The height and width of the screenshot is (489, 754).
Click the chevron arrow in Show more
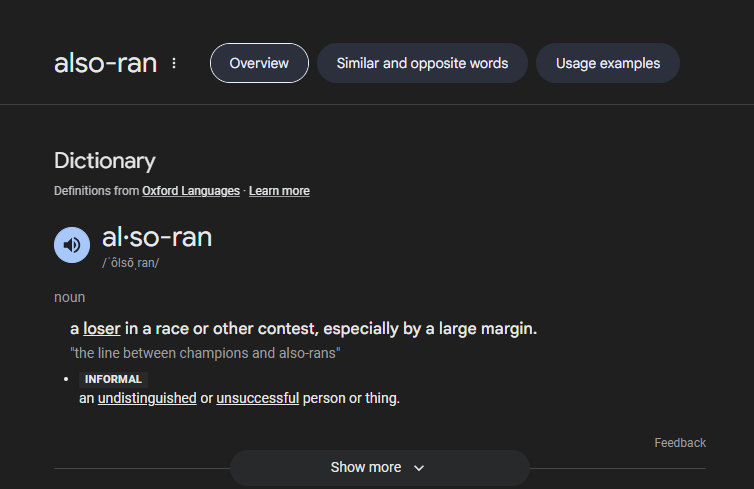click(x=419, y=468)
